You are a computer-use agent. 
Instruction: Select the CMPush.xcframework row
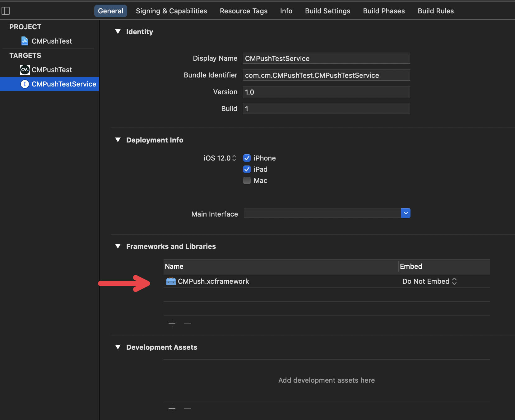327,281
